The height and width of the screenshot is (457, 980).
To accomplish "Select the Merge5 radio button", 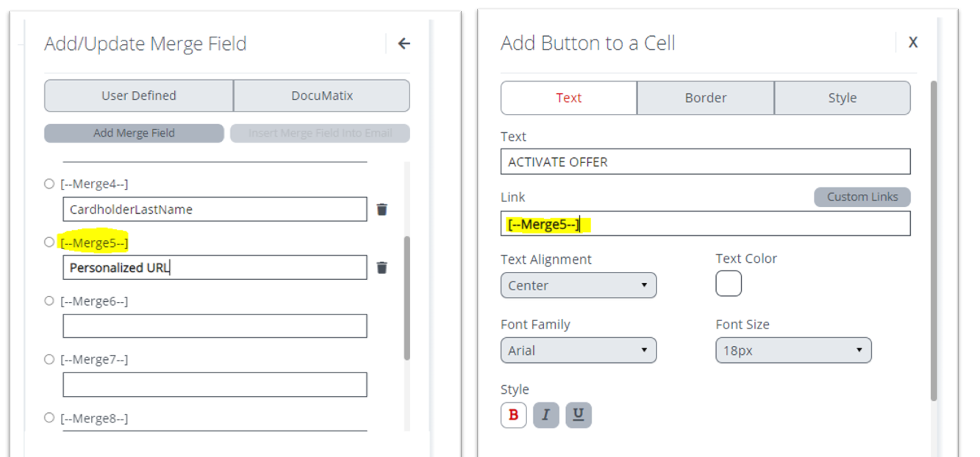I will pos(49,242).
